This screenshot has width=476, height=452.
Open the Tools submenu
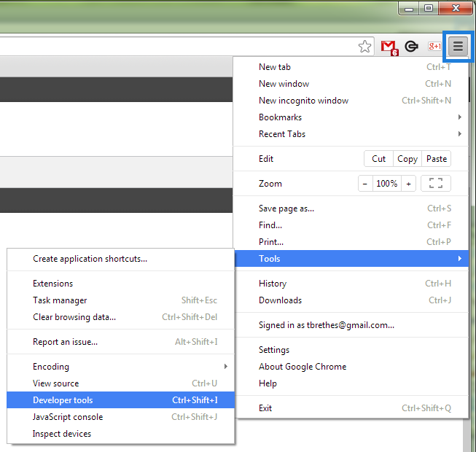click(351, 258)
